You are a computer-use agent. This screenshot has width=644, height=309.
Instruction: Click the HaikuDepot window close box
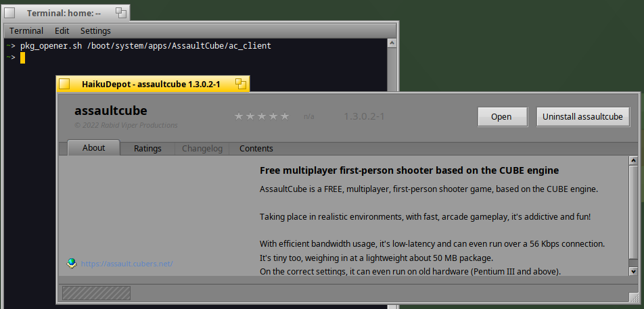[x=64, y=84]
